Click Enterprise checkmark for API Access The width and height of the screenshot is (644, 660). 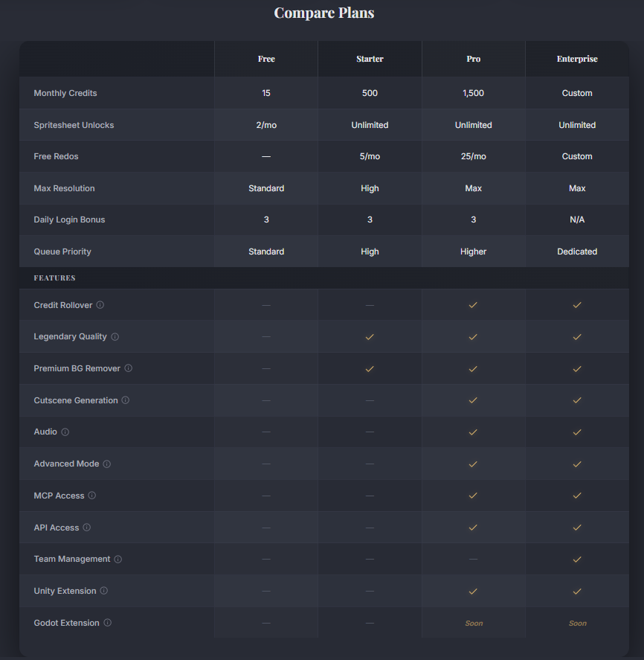577,528
